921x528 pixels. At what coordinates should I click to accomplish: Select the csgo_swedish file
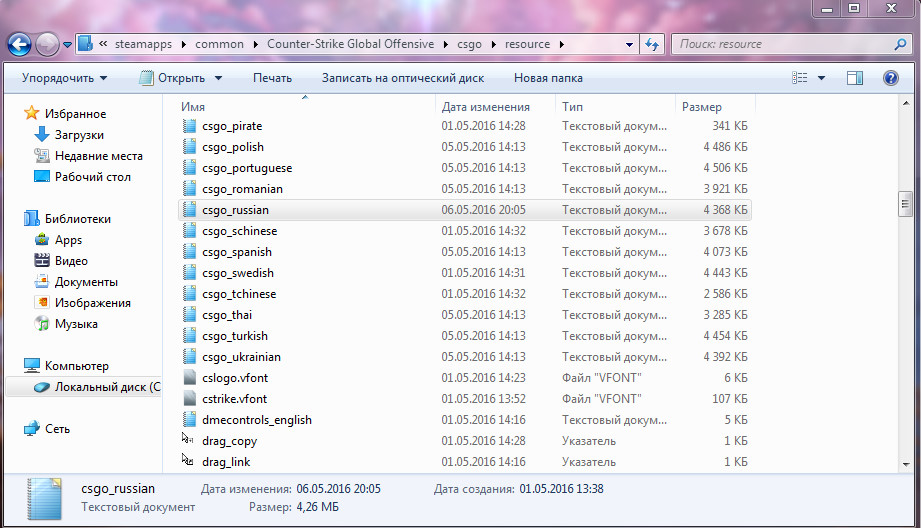point(238,273)
